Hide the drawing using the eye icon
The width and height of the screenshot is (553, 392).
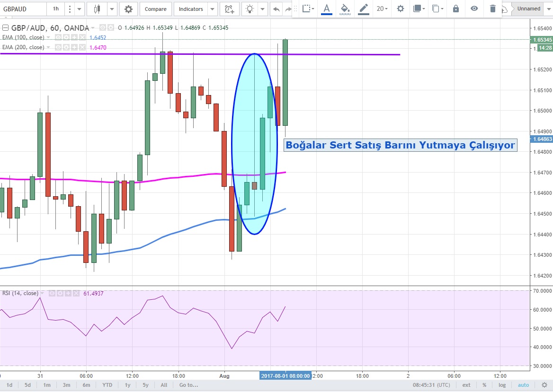tap(474, 9)
